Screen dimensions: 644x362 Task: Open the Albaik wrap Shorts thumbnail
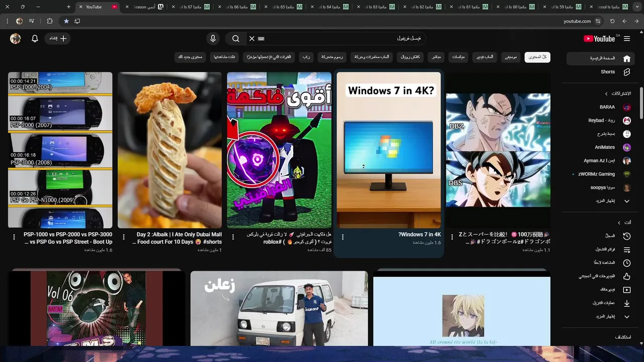170,150
